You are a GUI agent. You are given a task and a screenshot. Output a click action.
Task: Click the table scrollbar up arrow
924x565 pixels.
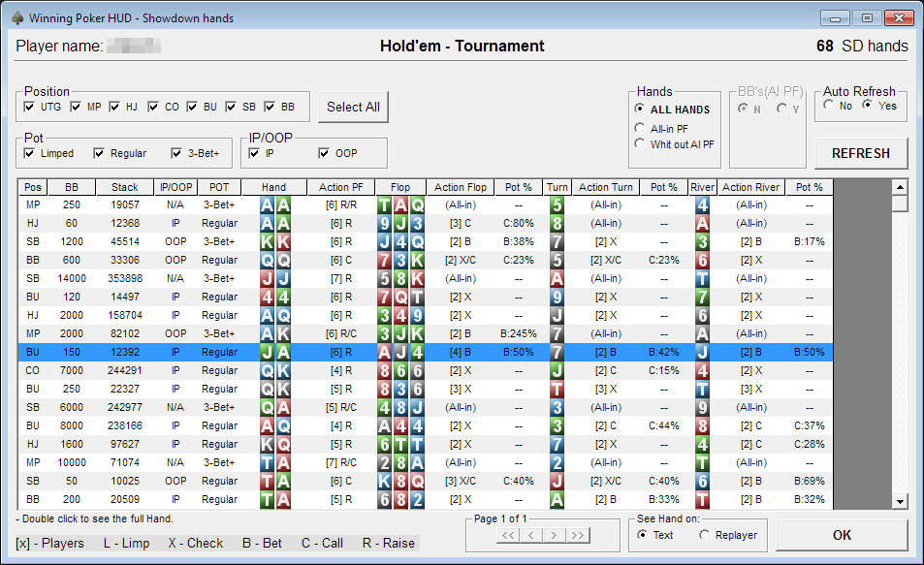click(x=900, y=187)
